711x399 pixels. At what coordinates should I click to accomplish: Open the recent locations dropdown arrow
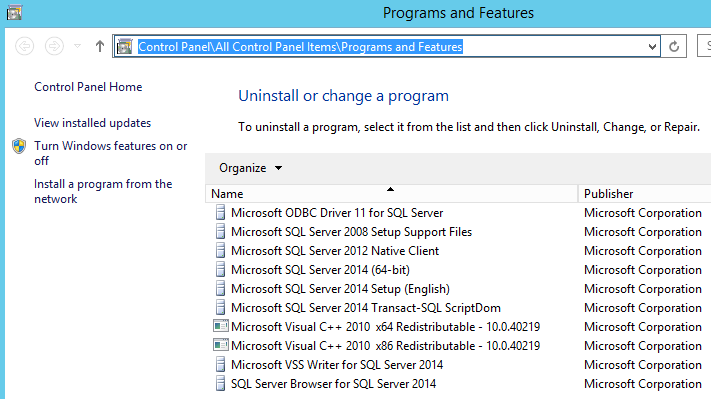pyautogui.click(x=78, y=46)
